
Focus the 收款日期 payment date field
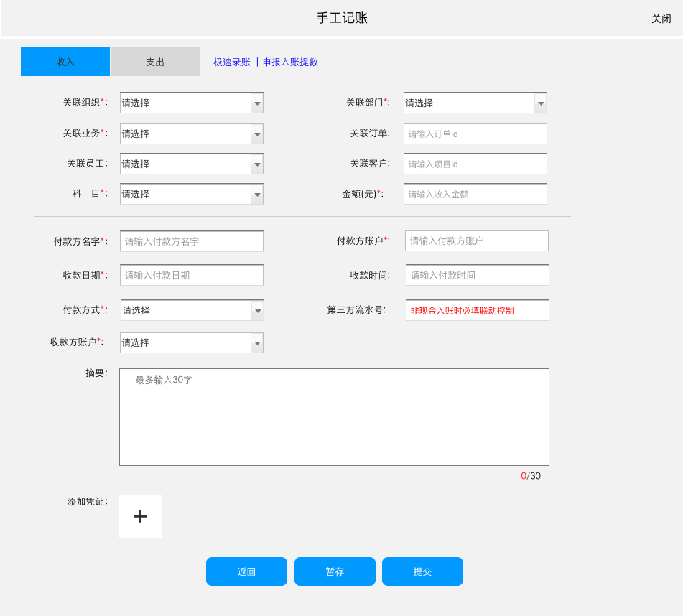(191, 275)
